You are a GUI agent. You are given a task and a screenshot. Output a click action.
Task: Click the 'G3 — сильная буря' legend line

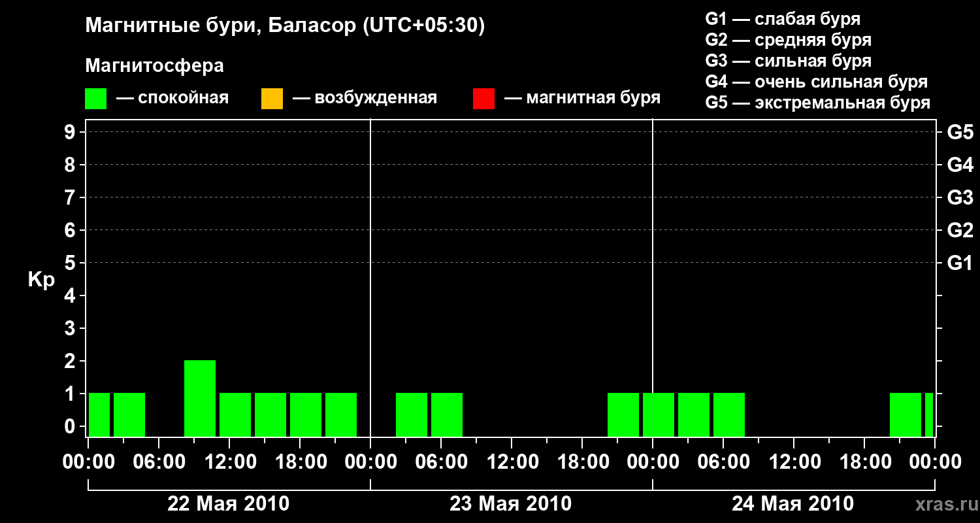pos(788,61)
